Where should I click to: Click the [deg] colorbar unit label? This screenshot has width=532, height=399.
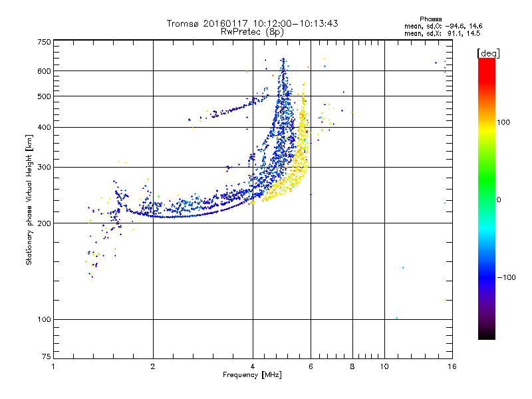point(488,53)
